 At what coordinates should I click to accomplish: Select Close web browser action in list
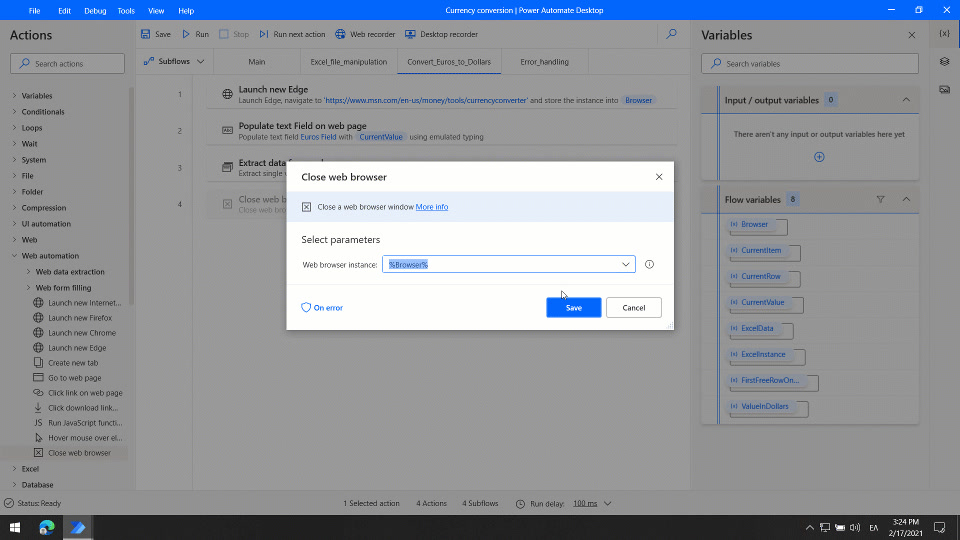[x=72, y=453]
